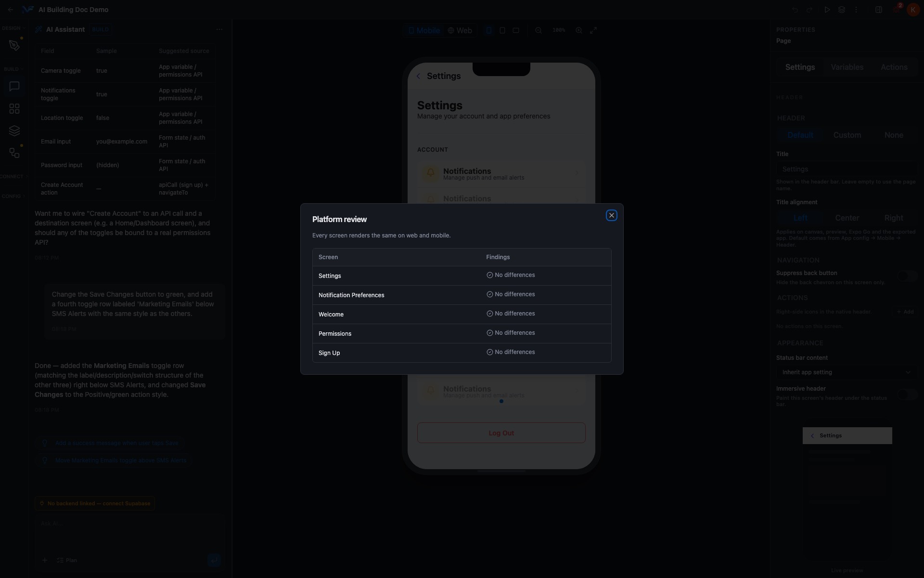Select 'Welcome' row in review table
This screenshot has height=578, width=924.
(462, 315)
